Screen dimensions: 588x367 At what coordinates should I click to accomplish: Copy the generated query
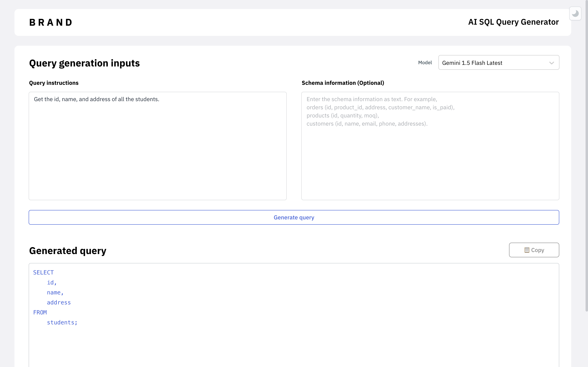click(x=537, y=250)
